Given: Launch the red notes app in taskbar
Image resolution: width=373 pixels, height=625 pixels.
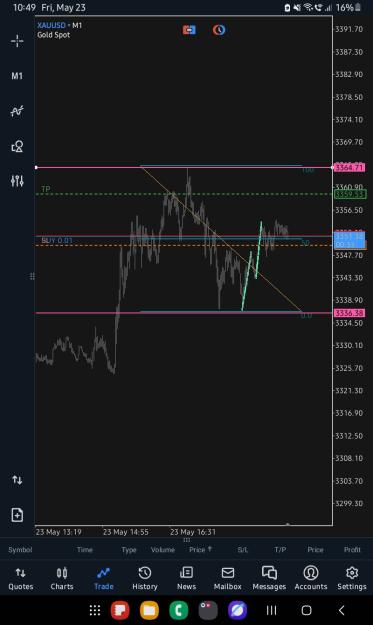Looking at the screenshot, I should coord(120,610).
